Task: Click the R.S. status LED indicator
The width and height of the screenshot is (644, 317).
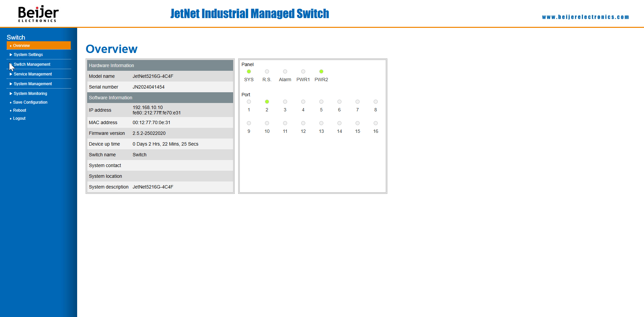Action: (x=267, y=71)
